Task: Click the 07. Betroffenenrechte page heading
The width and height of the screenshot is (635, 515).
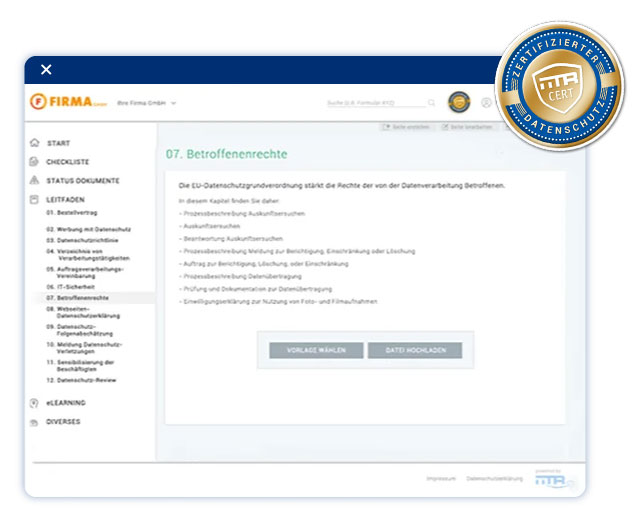Action: point(226,154)
